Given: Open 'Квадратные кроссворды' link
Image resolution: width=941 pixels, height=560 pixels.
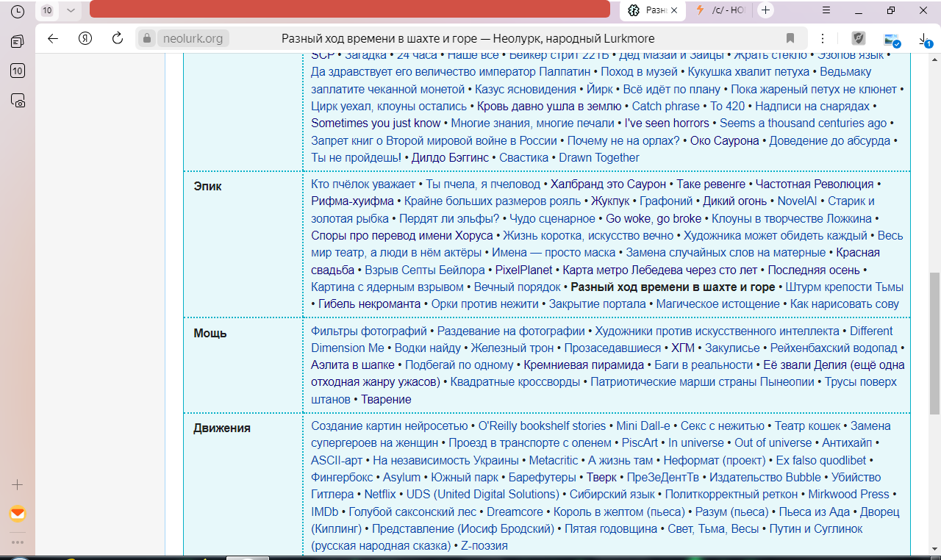Looking at the screenshot, I should [515, 382].
